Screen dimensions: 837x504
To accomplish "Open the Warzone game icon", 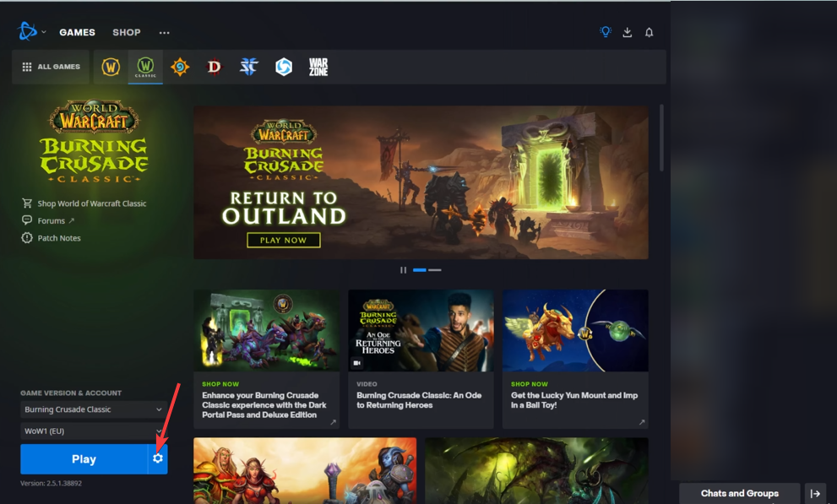I will coord(318,68).
